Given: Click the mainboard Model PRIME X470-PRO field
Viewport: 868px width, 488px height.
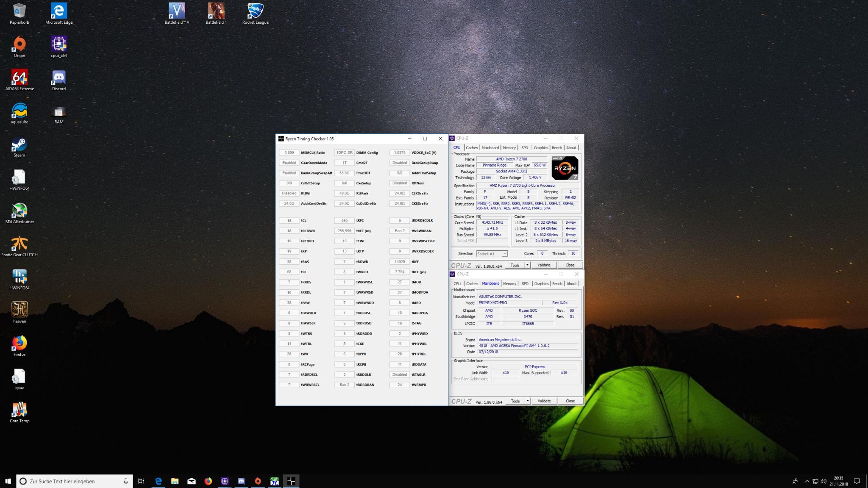Looking at the screenshot, I should tap(509, 303).
